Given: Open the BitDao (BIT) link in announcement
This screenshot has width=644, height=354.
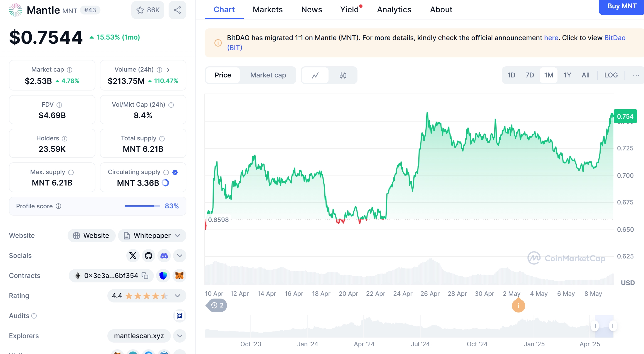Looking at the screenshot, I should point(615,38).
